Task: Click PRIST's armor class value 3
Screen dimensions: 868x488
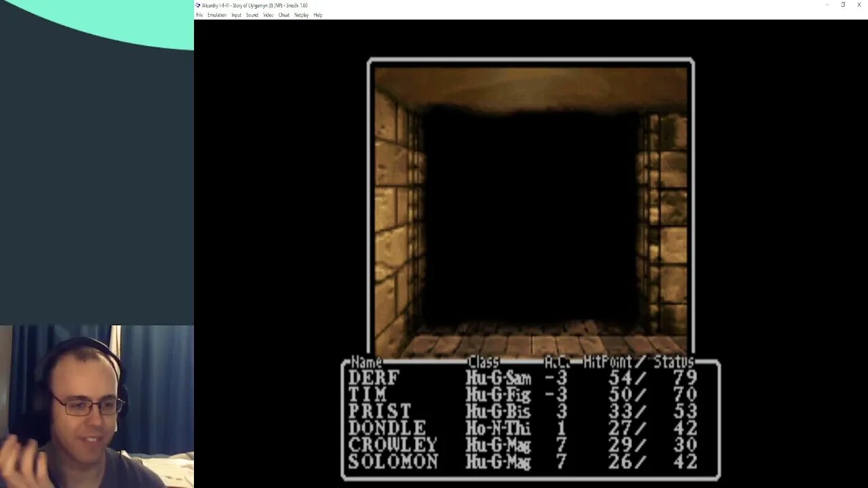Action: pos(561,411)
